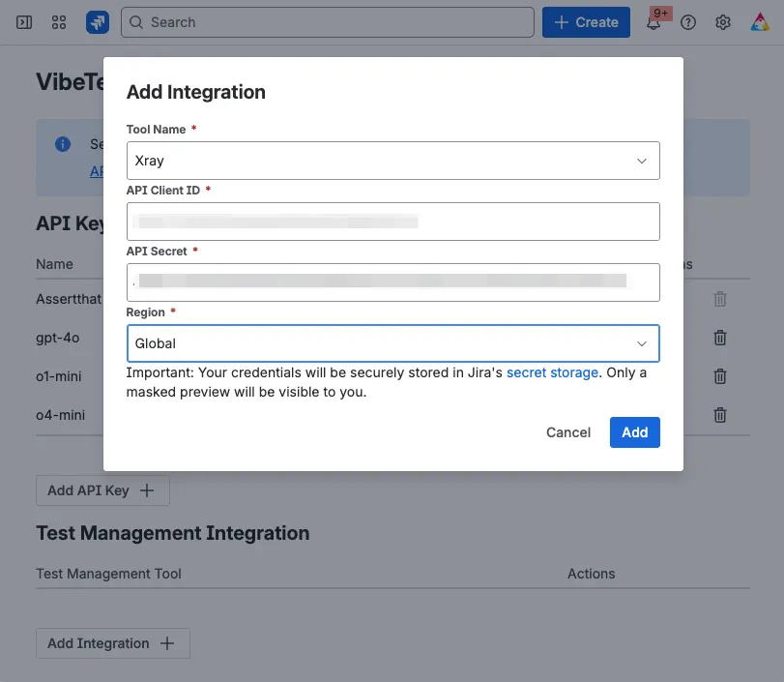Viewport: 784px width, 682px height.
Task: Open the help question mark icon
Action: [688, 22]
